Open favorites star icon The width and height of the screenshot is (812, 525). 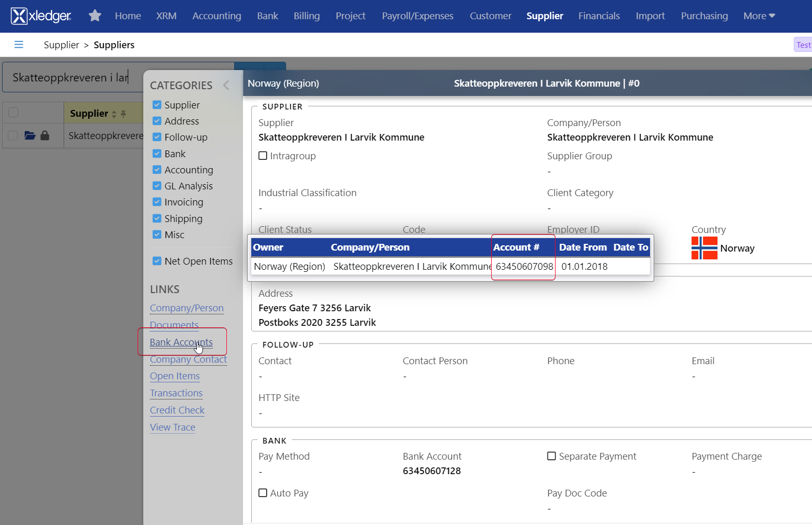(95, 16)
